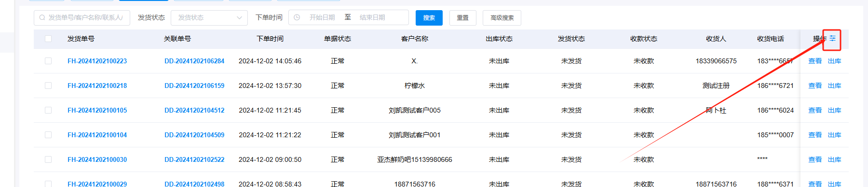This screenshot has width=868, height=187.
Task: Open the column settings icon in header
Action: point(832,38)
